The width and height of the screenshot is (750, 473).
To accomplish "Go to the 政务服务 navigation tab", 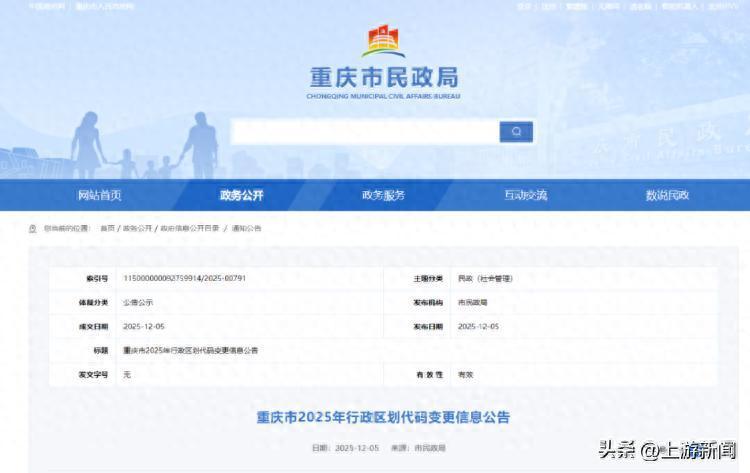I will coord(384,195).
